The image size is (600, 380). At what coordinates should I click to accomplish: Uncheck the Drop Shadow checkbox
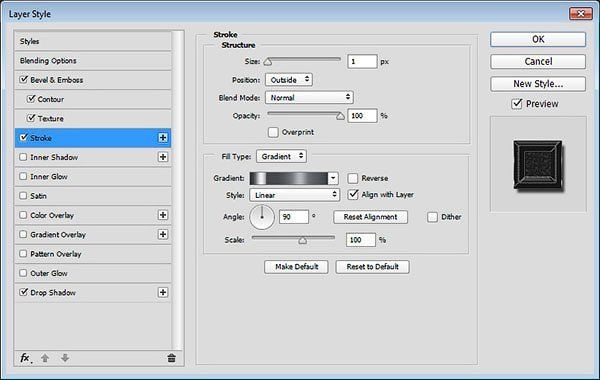coord(24,292)
